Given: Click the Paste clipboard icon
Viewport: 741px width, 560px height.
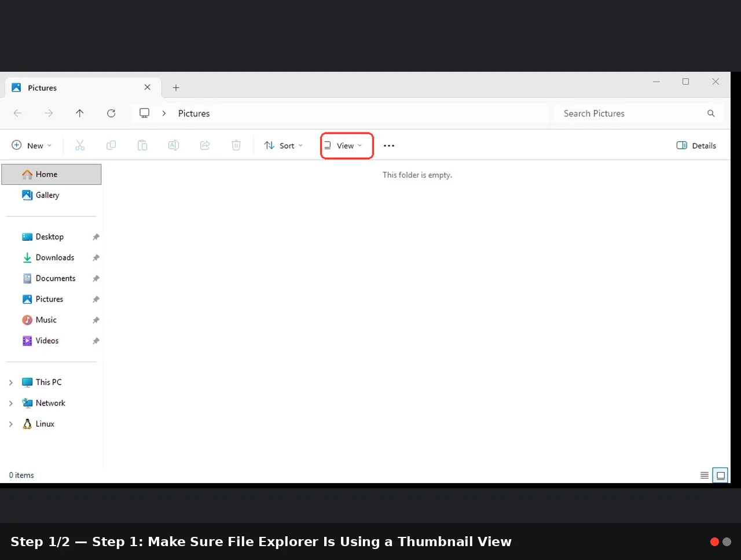Looking at the screenshot, I should pos(142,146).
